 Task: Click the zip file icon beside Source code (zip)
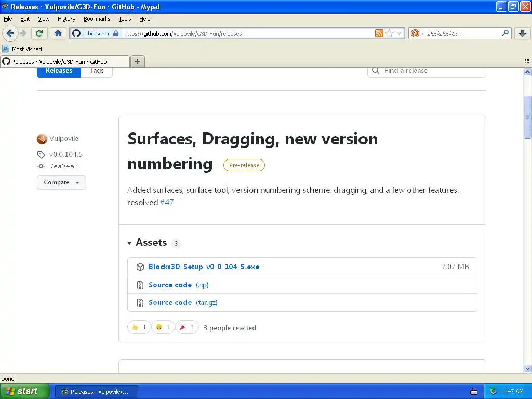click(x=140, y=285)
